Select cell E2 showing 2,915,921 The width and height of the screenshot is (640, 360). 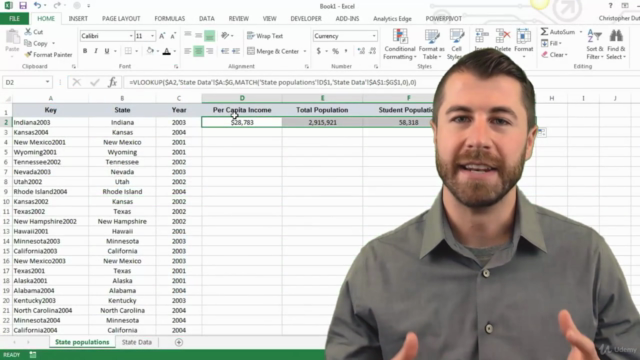coord(322,122)
